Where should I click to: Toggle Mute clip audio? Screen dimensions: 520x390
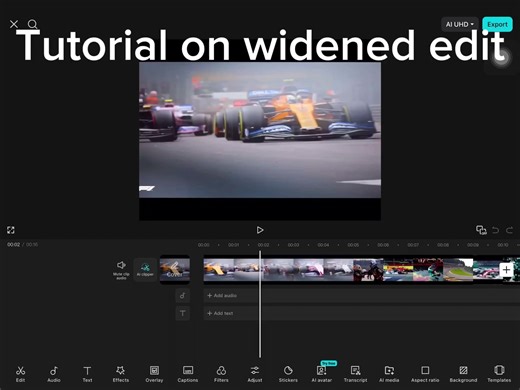[x=121, y=270]
